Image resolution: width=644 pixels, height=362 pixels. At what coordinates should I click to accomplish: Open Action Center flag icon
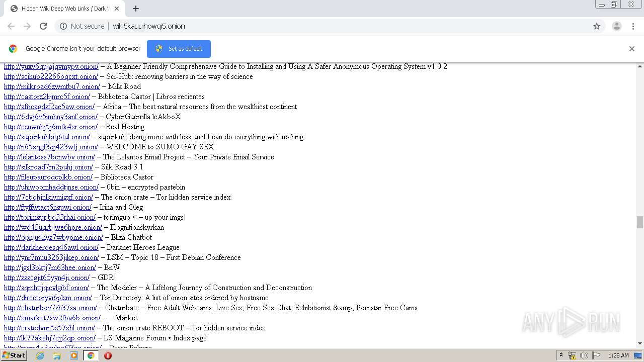coord(596,355)
